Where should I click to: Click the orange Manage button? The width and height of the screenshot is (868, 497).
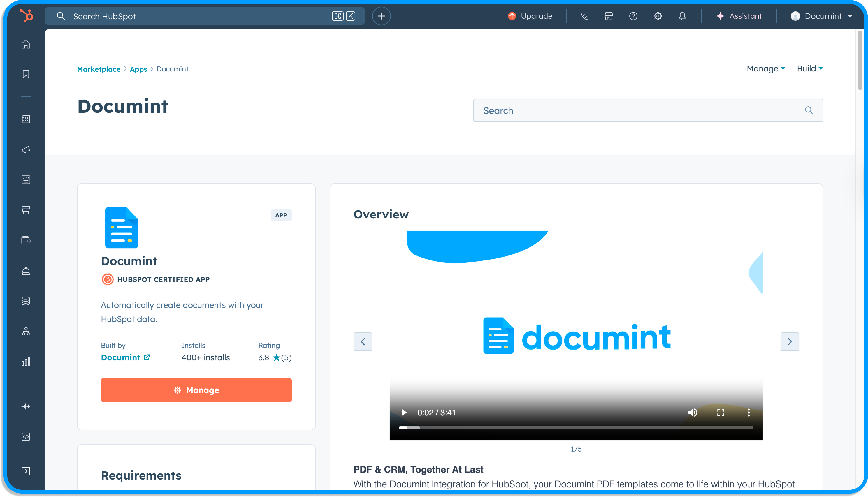(x=196, y=390)
